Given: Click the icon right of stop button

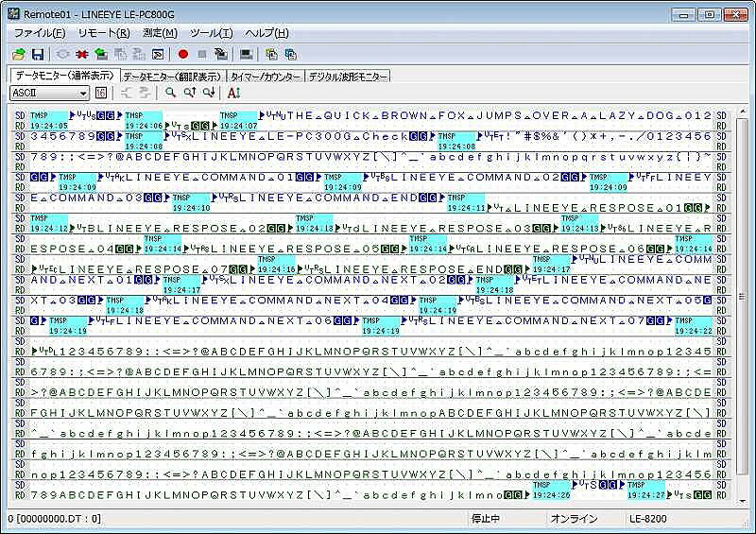Looking at the screenshot, I should (x=221, y=54).
